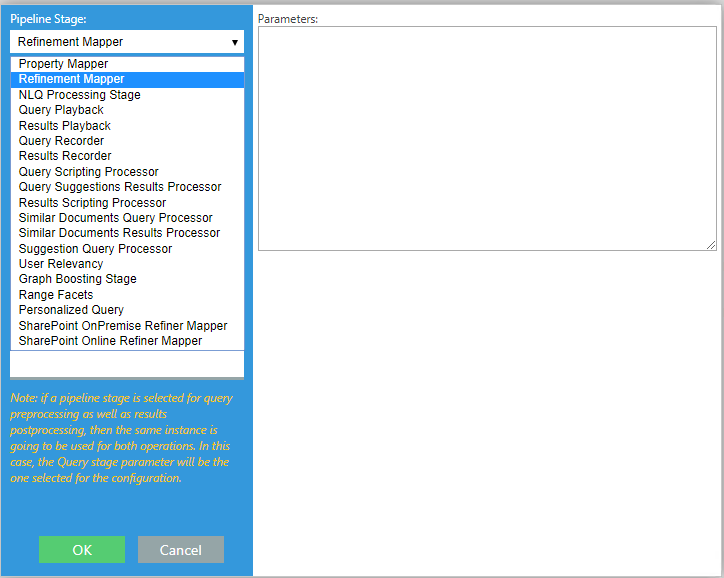The image size is (724, 578).
Task: Pick SharePoint Online Refiner Mapper
Action: click(x=110, y=341)
